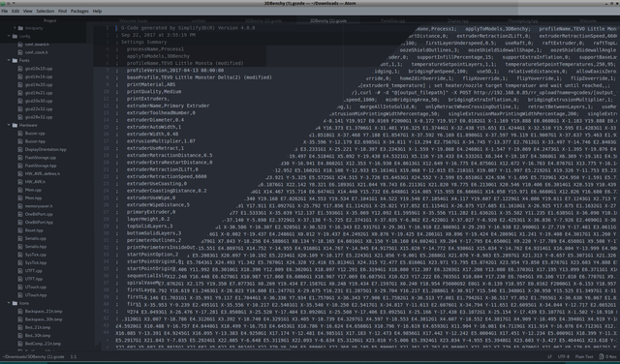Click the Project panel header
620x364 pixels.
[x=49, y=20]
